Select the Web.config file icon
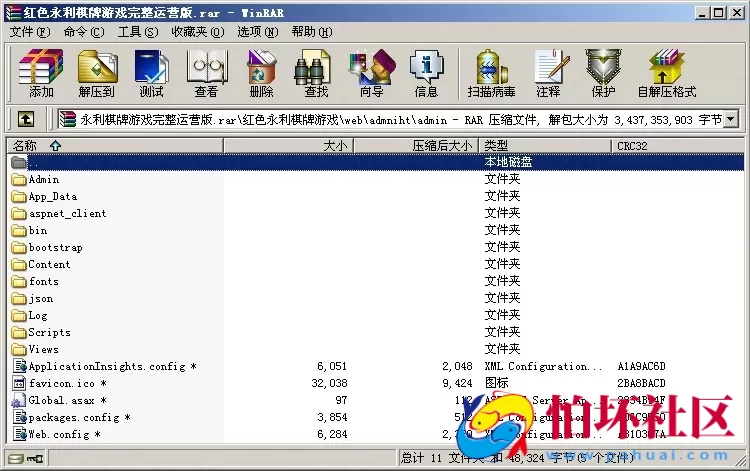750x471 pixels. (x=20, y=434)
